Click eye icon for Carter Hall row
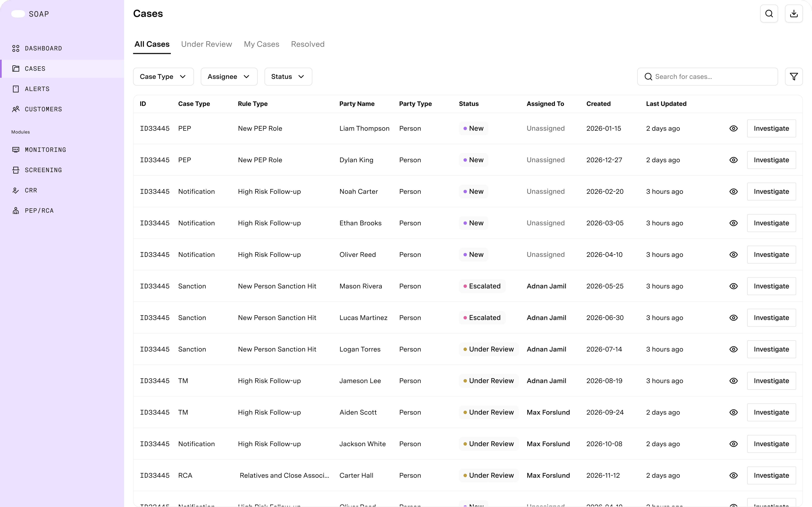The height and width of the screenshot is (507, 812). 734,476
